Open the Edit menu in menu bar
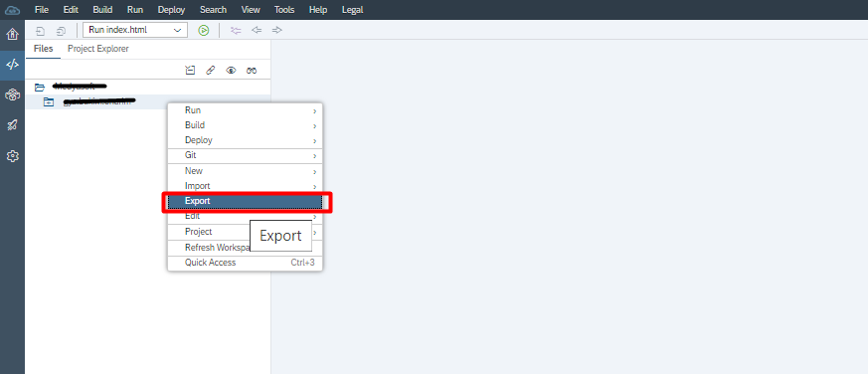 (x=71, y=10)
